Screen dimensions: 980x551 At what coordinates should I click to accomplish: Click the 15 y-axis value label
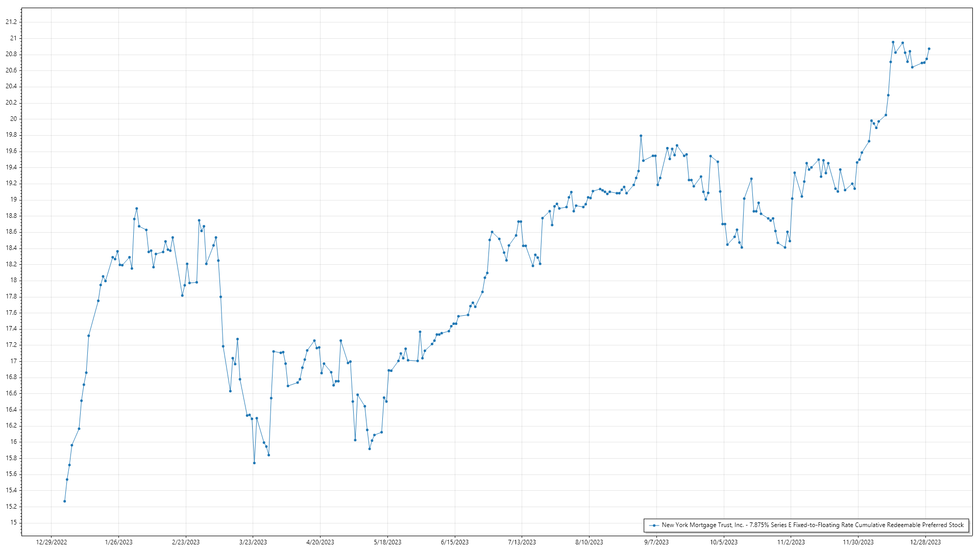(x=13, y=522)
